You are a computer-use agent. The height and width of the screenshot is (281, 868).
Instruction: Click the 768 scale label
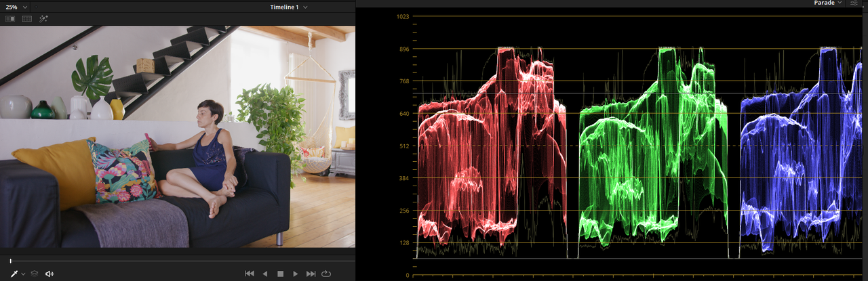tap(404, 81)
